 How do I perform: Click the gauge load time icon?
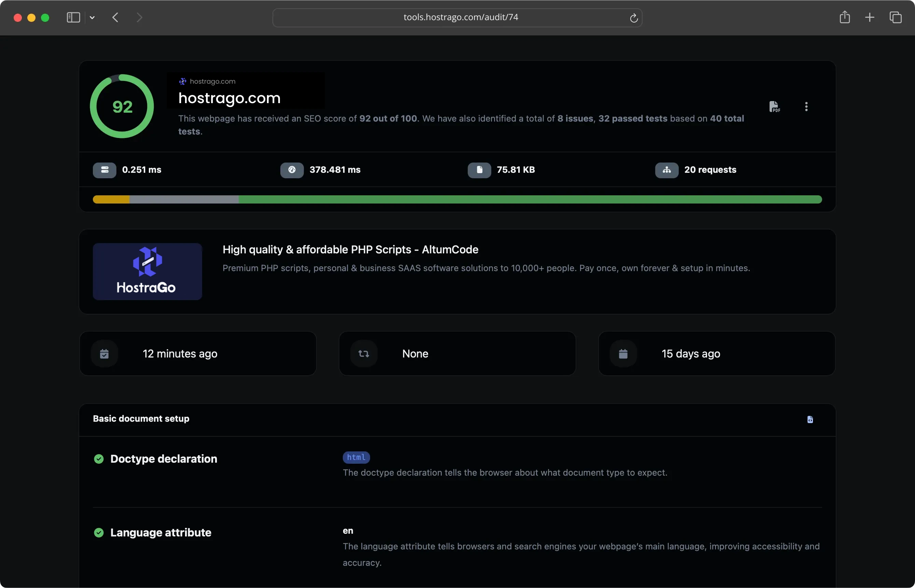click(292, 170)
